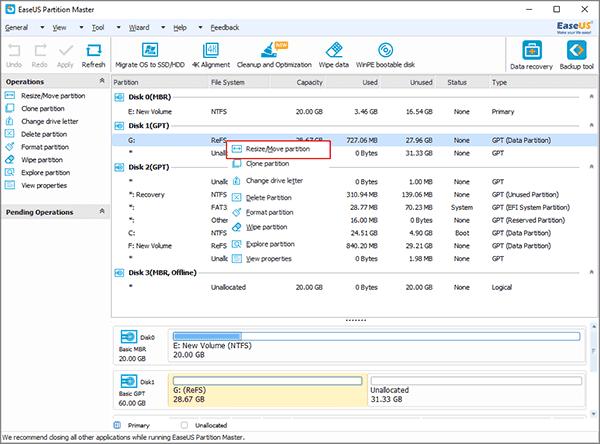
Task: Collapse the Operations panel
Action: point(100,81)
